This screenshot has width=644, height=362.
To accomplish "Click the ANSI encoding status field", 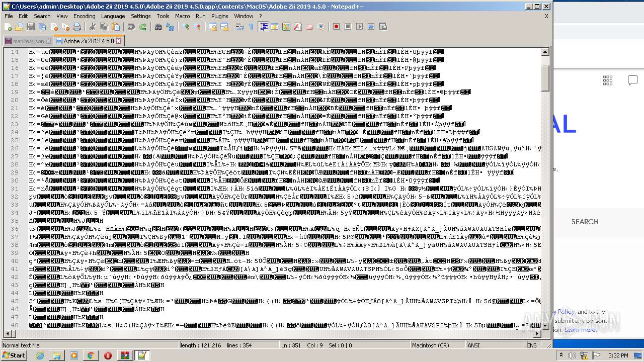I will point(496,345).
